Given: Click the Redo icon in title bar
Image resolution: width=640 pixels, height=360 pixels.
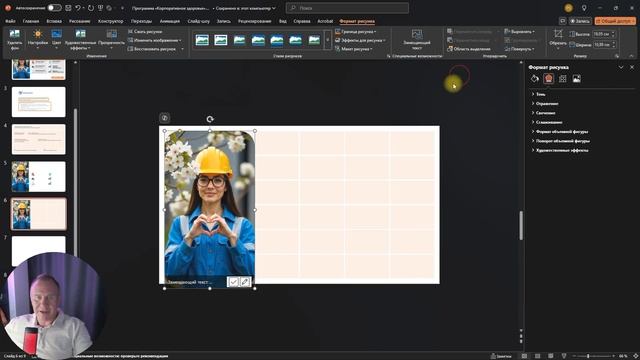Looking at the screenshot, I should 91,8.
